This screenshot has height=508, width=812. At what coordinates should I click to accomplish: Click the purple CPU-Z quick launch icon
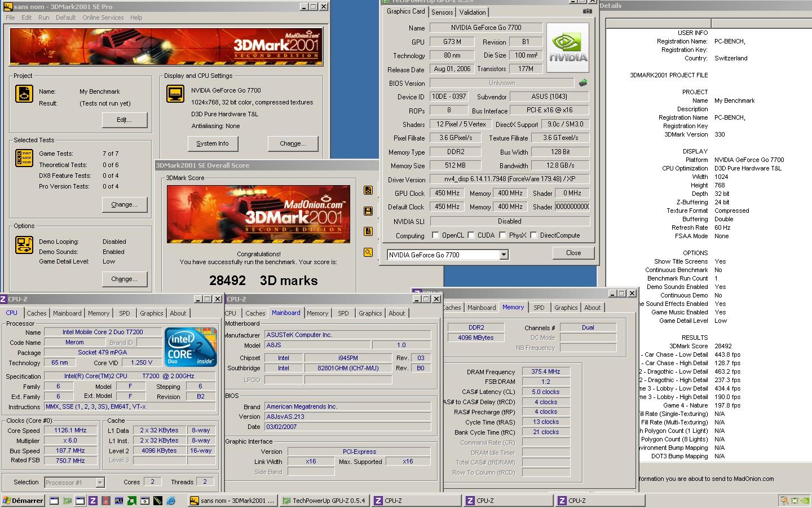93,501
